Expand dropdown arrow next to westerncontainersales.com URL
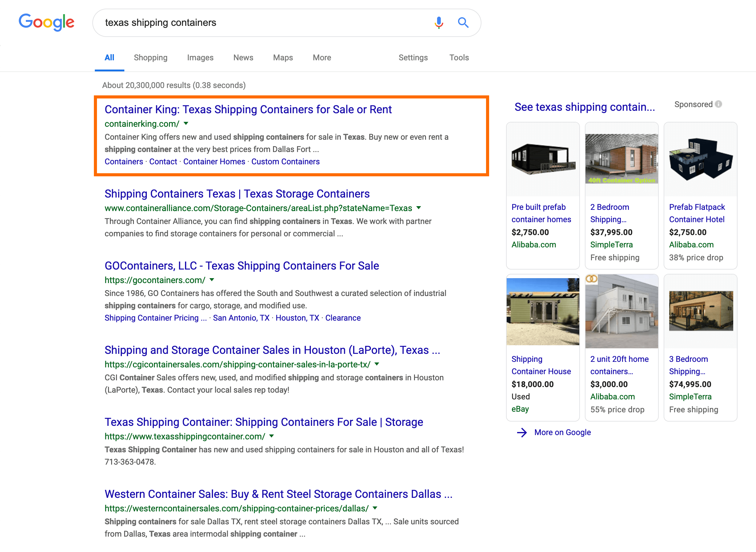 point(375,508)
